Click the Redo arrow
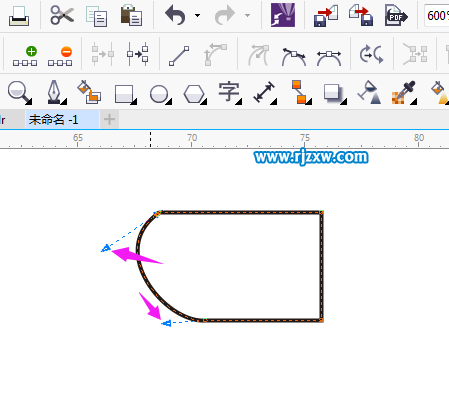The height and width of the screenshot is (397, 449). 225,15
